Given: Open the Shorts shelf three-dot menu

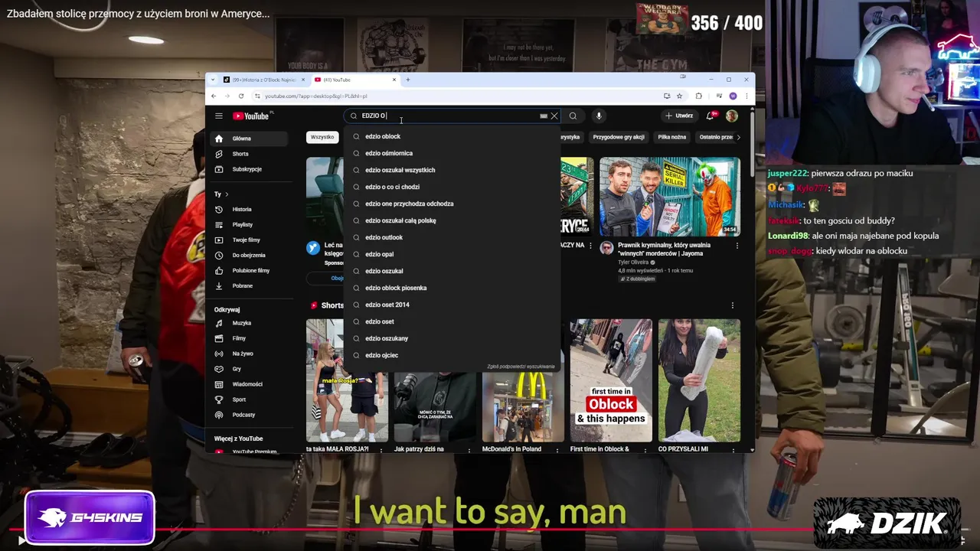Looking at the screenshot, I should (732, 305).
